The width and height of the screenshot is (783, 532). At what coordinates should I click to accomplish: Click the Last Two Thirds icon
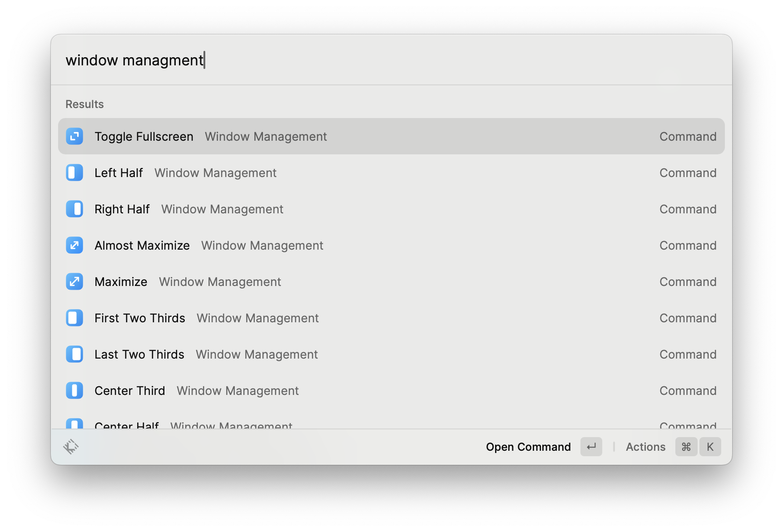(x=74, y=354)
